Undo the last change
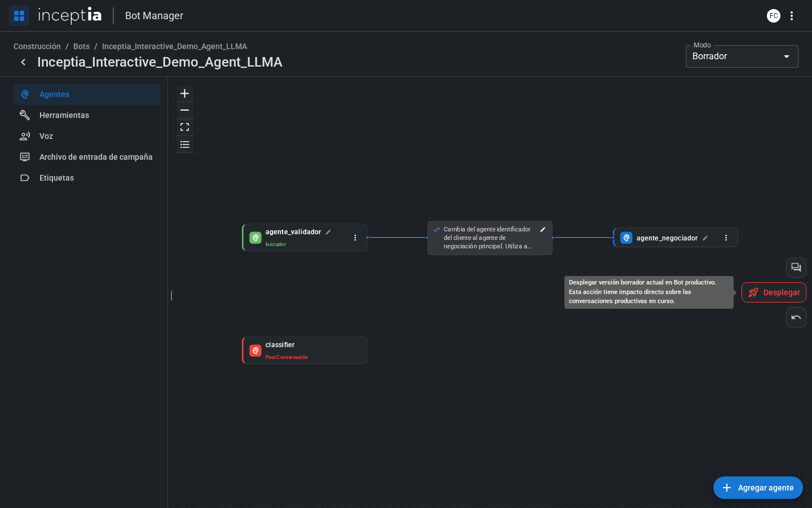This screenshot has width=812, height=508. pos(796,317)
